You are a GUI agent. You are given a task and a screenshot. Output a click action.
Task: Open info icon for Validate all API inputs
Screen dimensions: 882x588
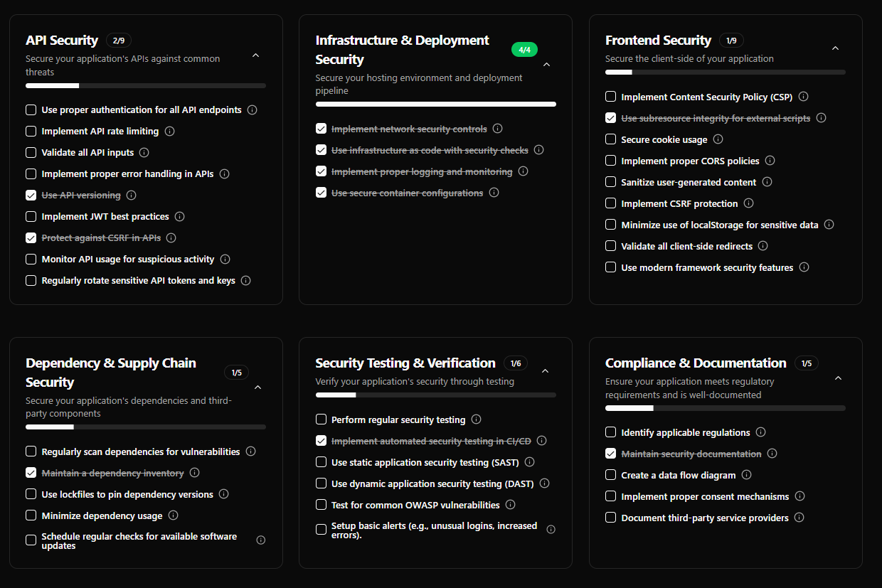click(144, 153)
